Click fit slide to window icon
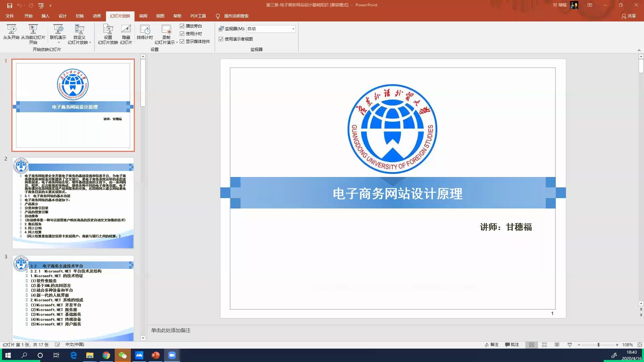 tap(640, 345)
